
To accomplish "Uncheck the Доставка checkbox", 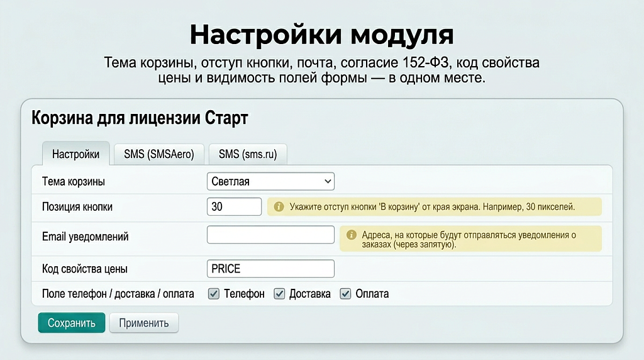I will [280, 294].
